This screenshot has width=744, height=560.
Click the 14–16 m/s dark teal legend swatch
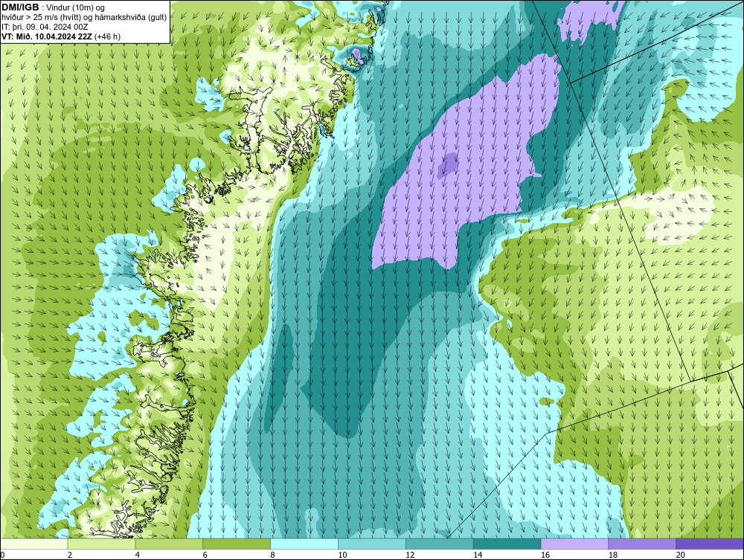tap(507, 544)
